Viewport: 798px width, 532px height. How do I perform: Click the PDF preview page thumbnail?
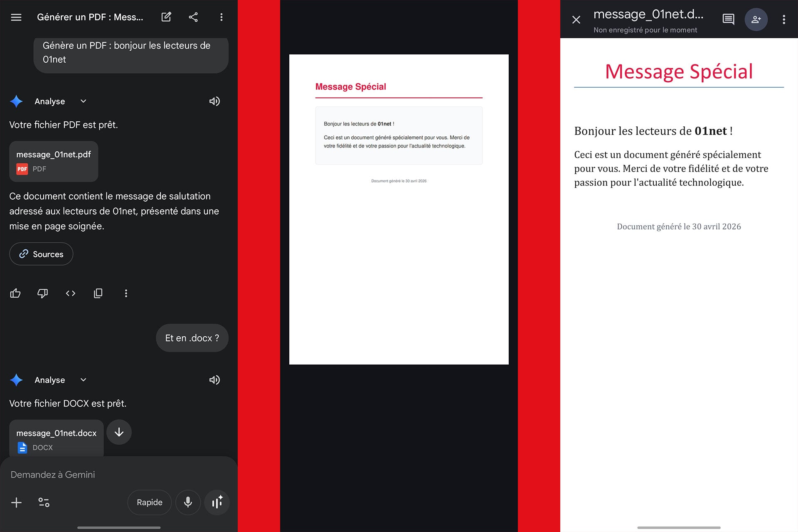[x=399, y=209]
